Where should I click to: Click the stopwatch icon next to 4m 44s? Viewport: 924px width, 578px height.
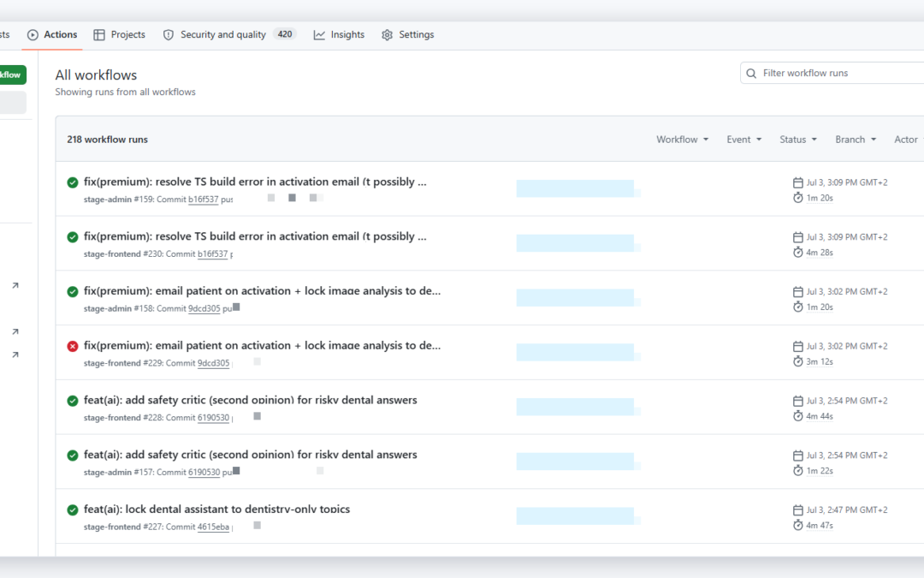coord(798,416)
